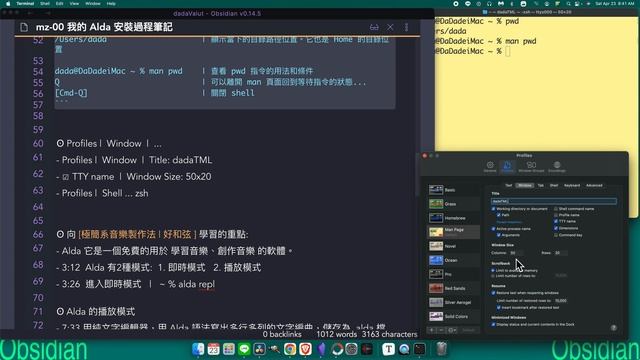Viewport: 640px width, 360px height.
Task: Open Finder from the Dock
Action: [198, 349]
